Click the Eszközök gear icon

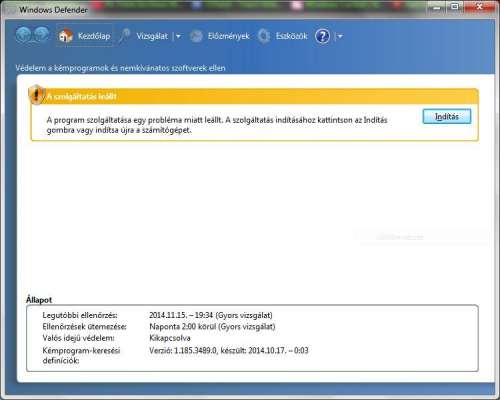tap(264, 36)
